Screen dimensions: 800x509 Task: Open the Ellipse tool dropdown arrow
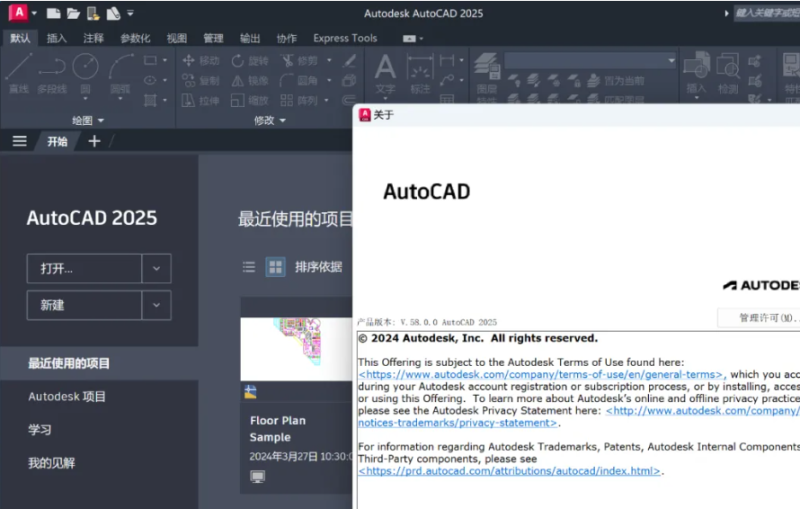pos(165,80)
